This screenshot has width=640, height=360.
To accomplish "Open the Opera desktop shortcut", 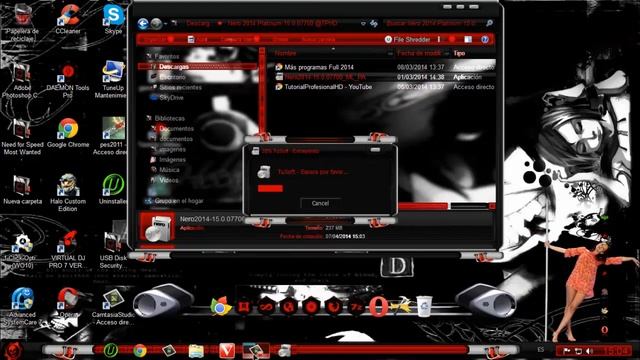I will coord(68,303).
